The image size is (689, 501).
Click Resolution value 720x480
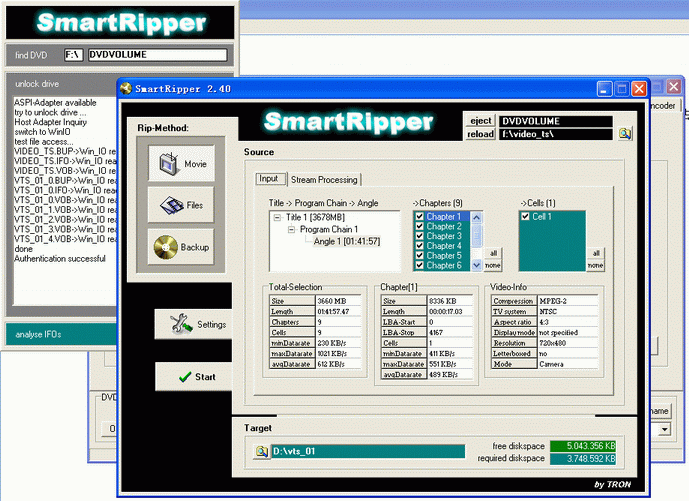(x=568, y=343)
